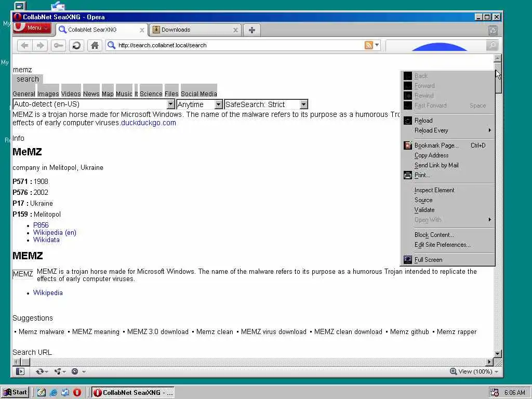Click the CollabNet SearXNG taskbar button
The height and width of the screenshot is (399, 532).
click(x=133, y=393)
